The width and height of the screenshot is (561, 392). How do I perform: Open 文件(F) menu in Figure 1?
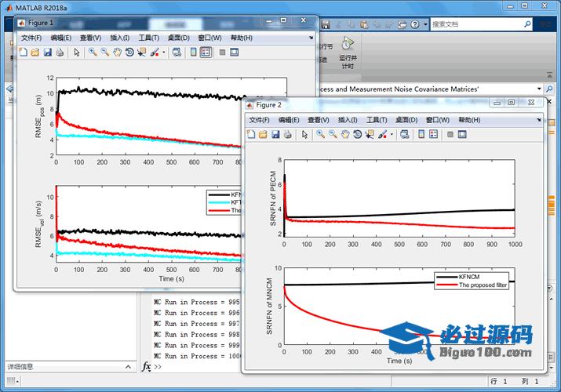click(31, 38)
